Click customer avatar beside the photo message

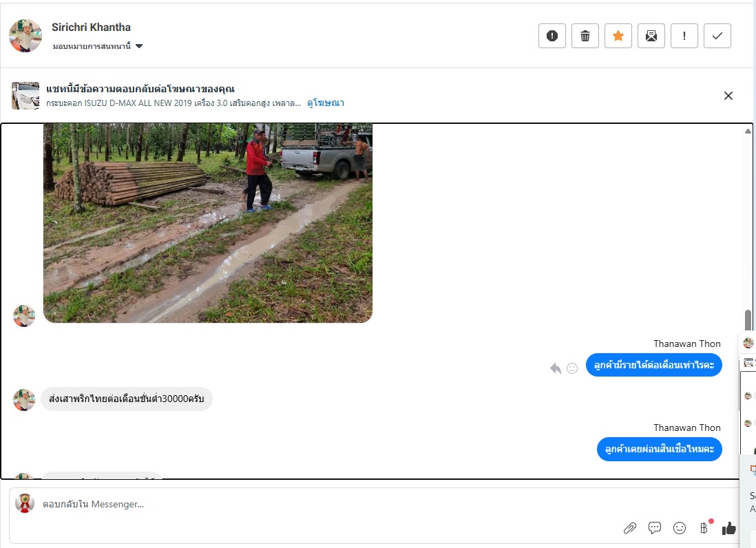(x=24, y=316)
